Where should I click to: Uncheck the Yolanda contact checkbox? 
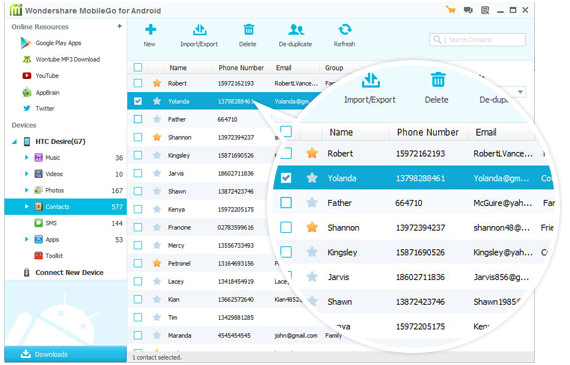point(138,101)
